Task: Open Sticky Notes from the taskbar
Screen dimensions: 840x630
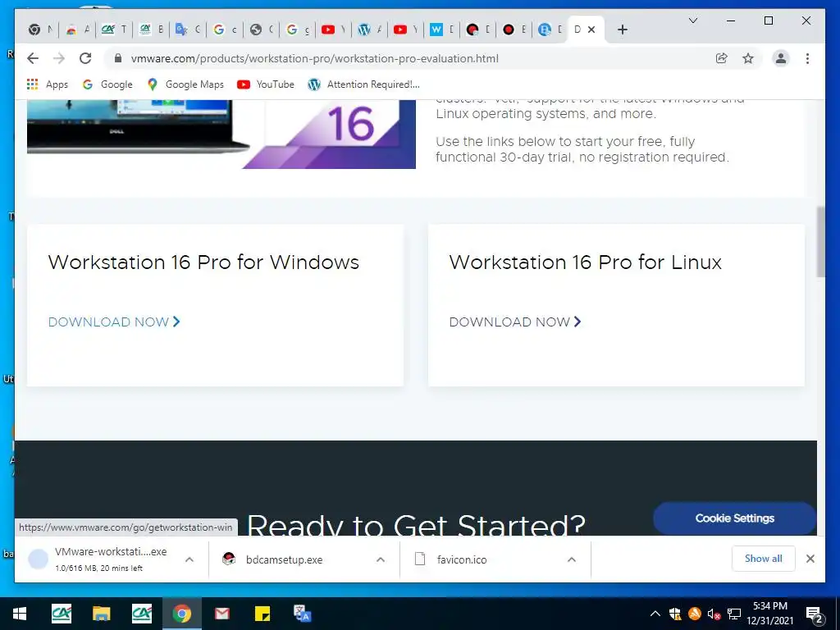Action: 262,614
